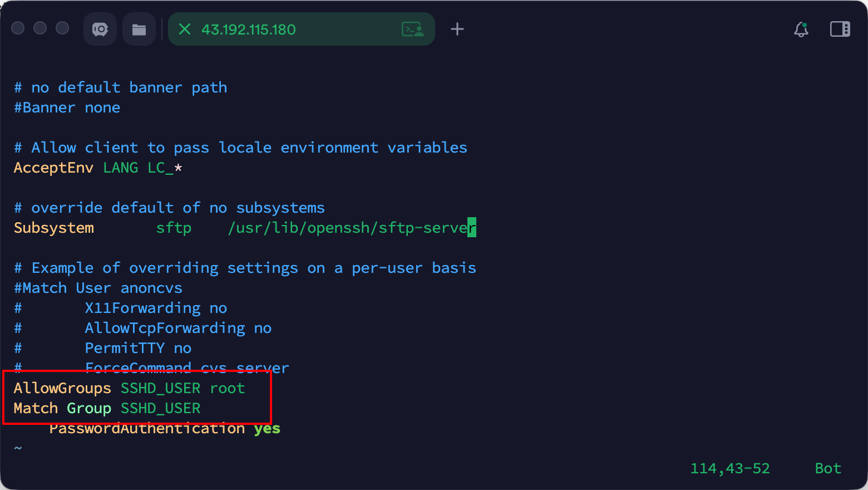Click AcceptEnv at line start
Image resolution: width=868 pixels, height=490 pixels.
(x=53, y=168)
